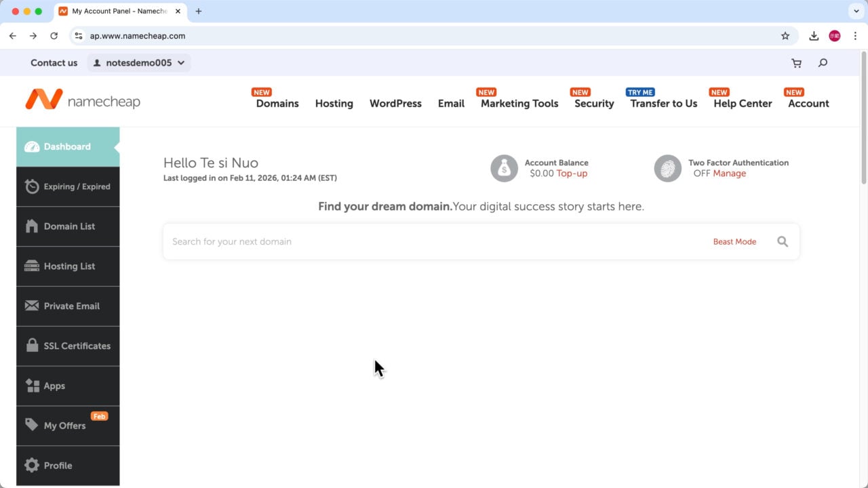Screen dimensions: 868x488
Task: Open Contact us
Action: (54, 62)
